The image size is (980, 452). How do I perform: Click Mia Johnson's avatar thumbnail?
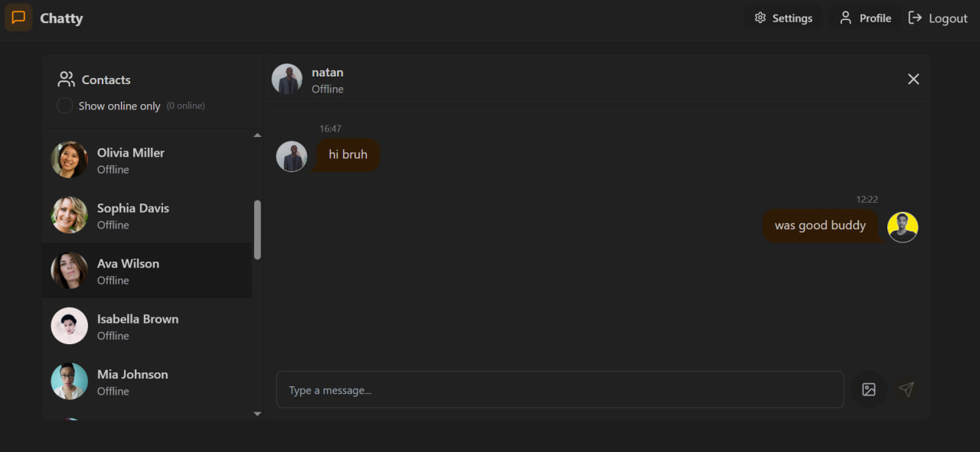click(x=69, y=381)
